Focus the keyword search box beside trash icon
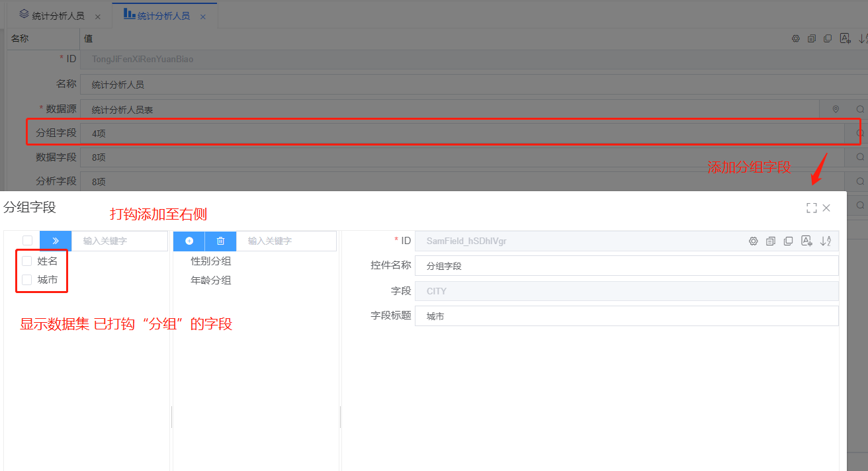This screenshot has width=868, height=471. [x=286, y=241]
